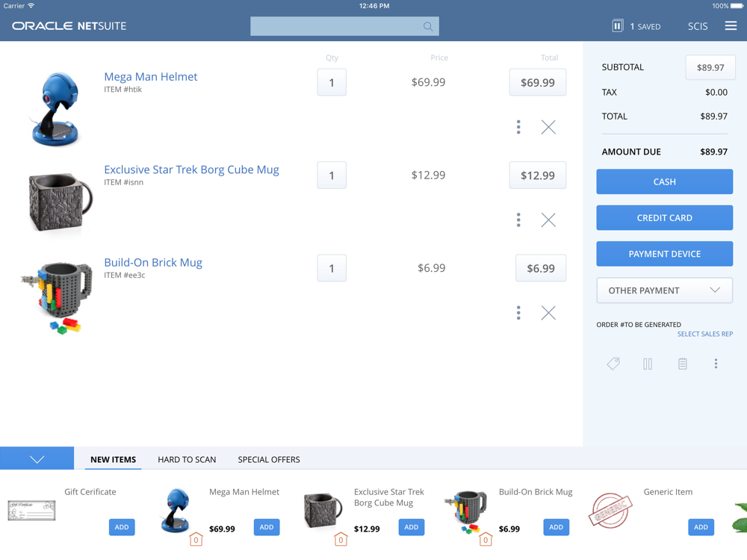This screenshot has height=560, width=747.
Task: Switch to New Items tab
Action: coord(113,459)
